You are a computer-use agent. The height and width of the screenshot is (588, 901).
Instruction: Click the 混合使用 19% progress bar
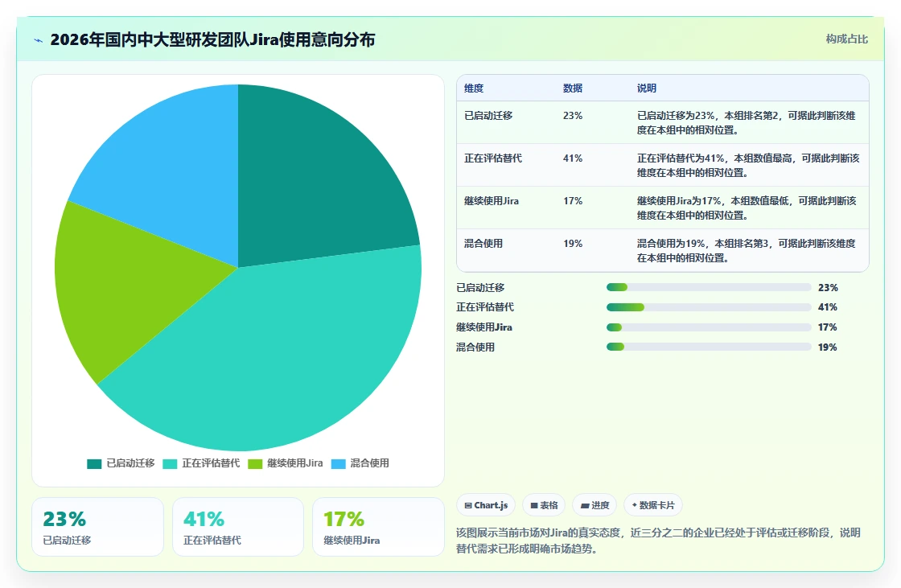coord(709,347)
